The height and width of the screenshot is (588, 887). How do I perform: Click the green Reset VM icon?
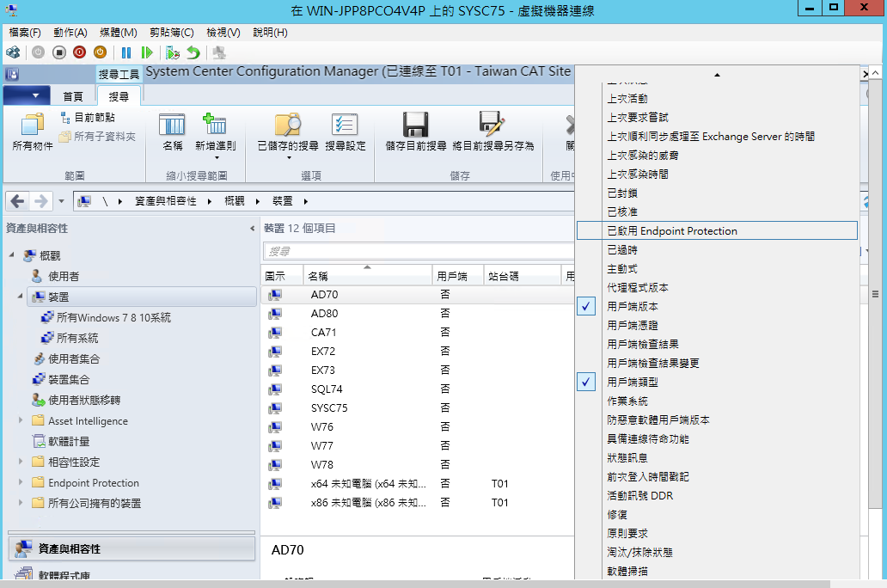tap(147, 52)
